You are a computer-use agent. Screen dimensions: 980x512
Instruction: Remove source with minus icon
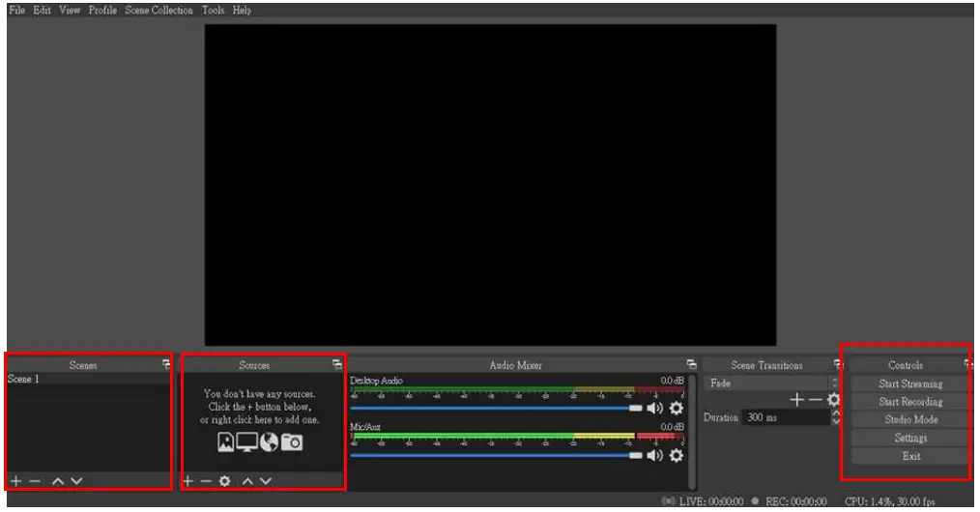(x=206, y=481)
